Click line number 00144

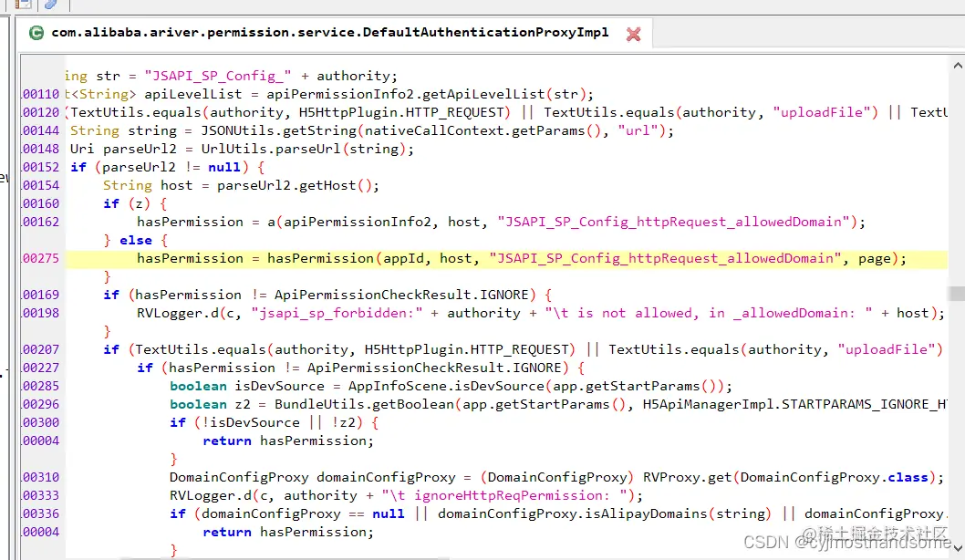pyautogui.click(x=41, y=130)
